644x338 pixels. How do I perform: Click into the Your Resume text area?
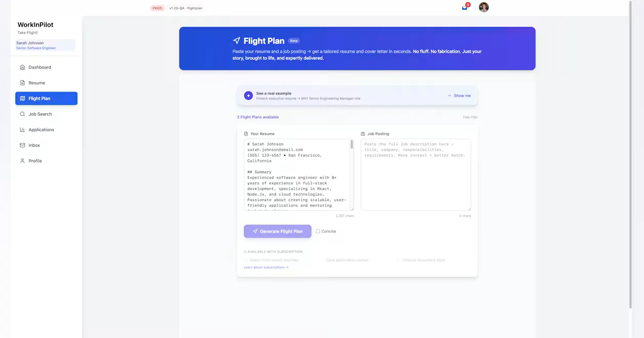click(x=297, y=175)
